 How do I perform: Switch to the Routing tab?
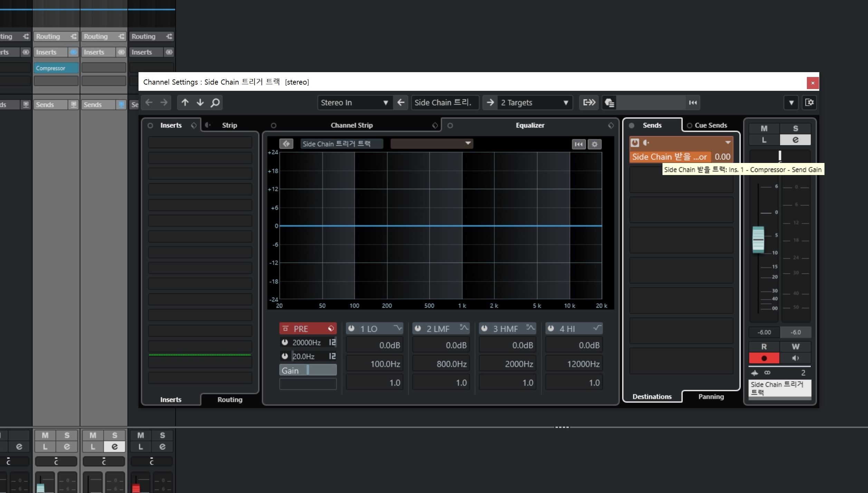point(230,399)
